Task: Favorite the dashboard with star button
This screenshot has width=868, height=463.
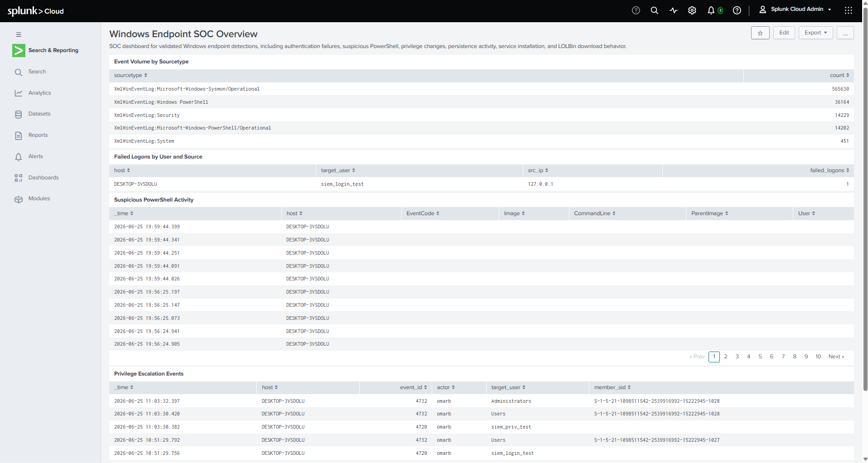Action: coord(760,33)
